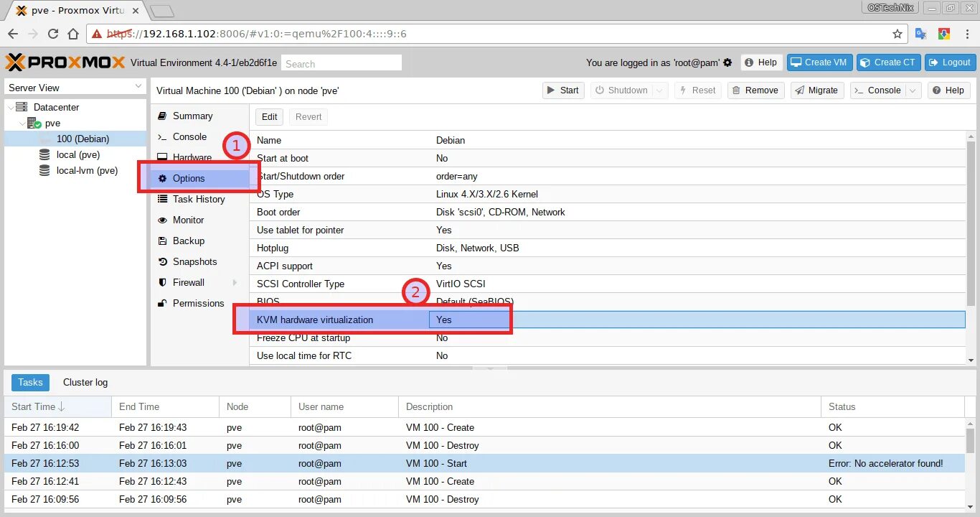This screenshot has width=980, height=517.
Task: Switch to the Cluster log tab
Action: point(85,383)
